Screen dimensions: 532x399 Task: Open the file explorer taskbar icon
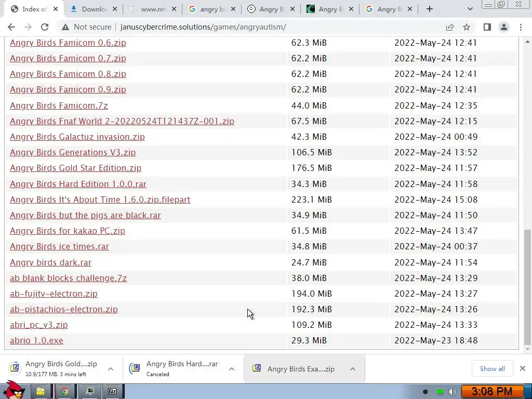(41, 392)
